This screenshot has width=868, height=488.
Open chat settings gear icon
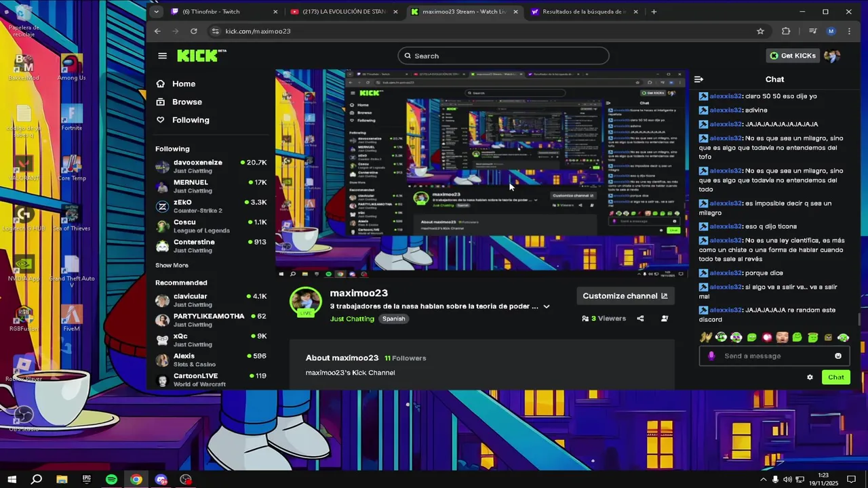tap(810, 378)
